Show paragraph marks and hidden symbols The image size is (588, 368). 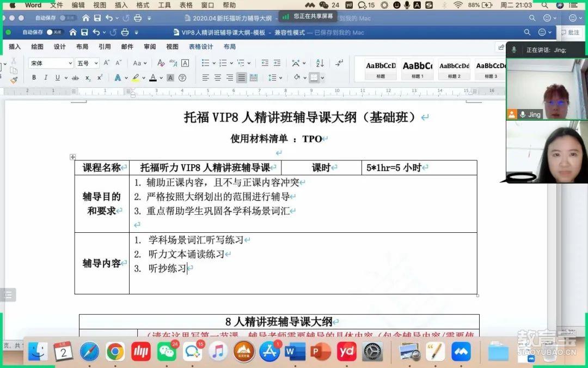click(339, 63)
